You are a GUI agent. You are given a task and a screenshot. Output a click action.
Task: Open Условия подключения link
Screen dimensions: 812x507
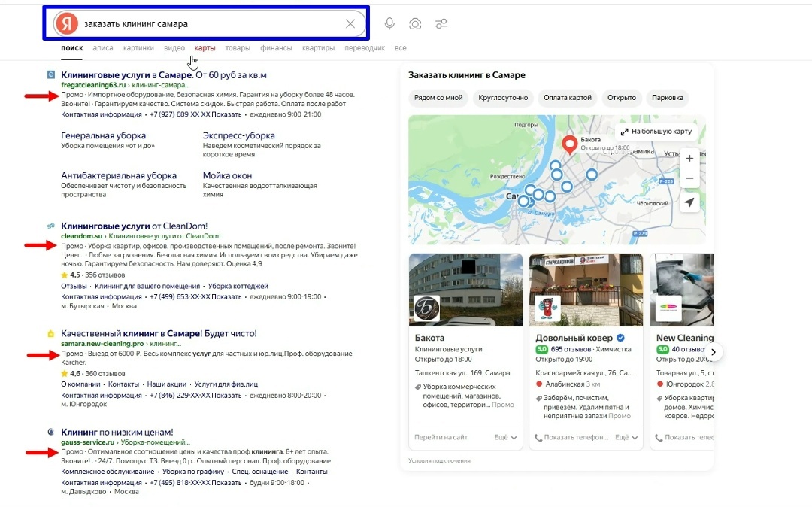[439, 460]
